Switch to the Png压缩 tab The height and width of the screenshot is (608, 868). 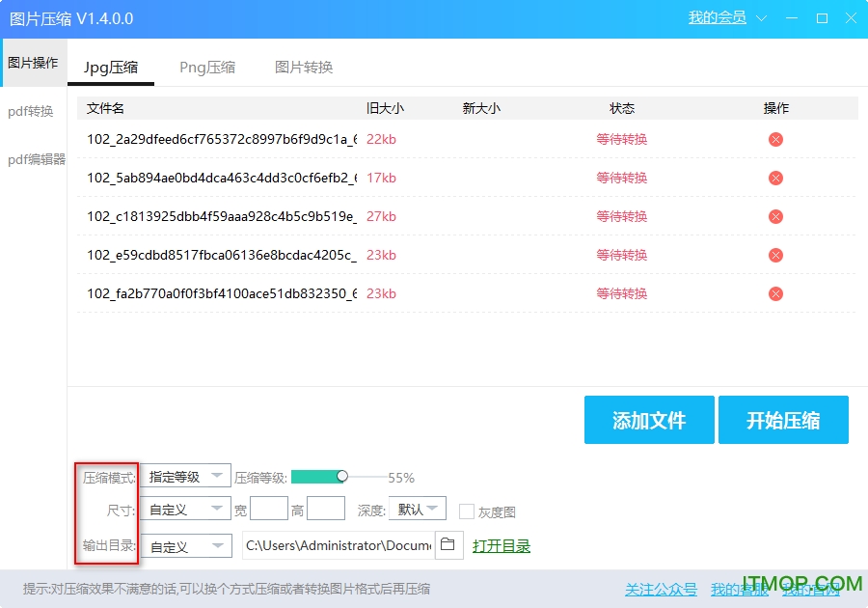tap(207, 67)
